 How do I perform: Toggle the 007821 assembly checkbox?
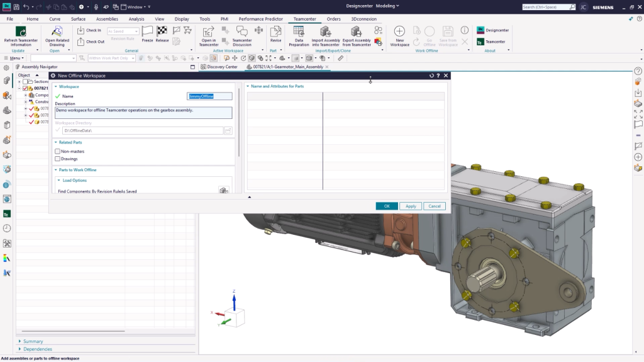(25, 88)
